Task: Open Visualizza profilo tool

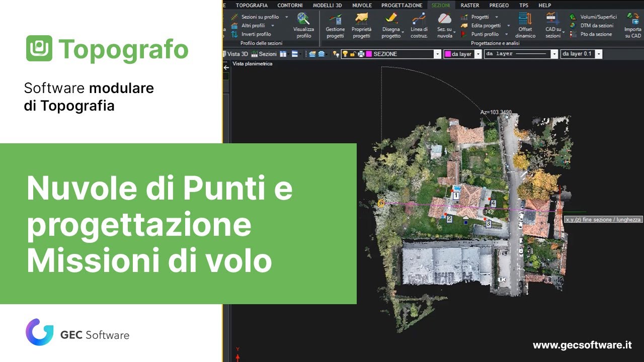Action: [x=303, y=25]
